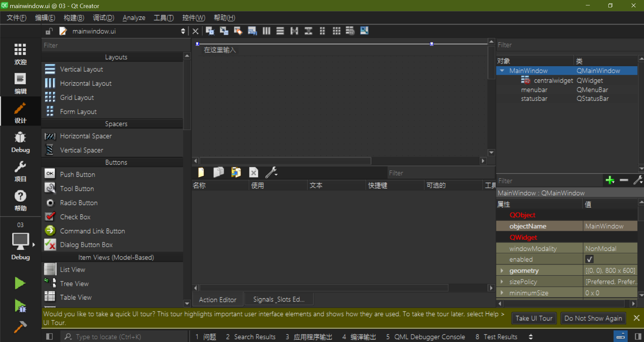The height and width of the screenshot is (342, 644).
Task: Apply Lay Out Horizontally toolbar icon
Action: coord(266,31)
